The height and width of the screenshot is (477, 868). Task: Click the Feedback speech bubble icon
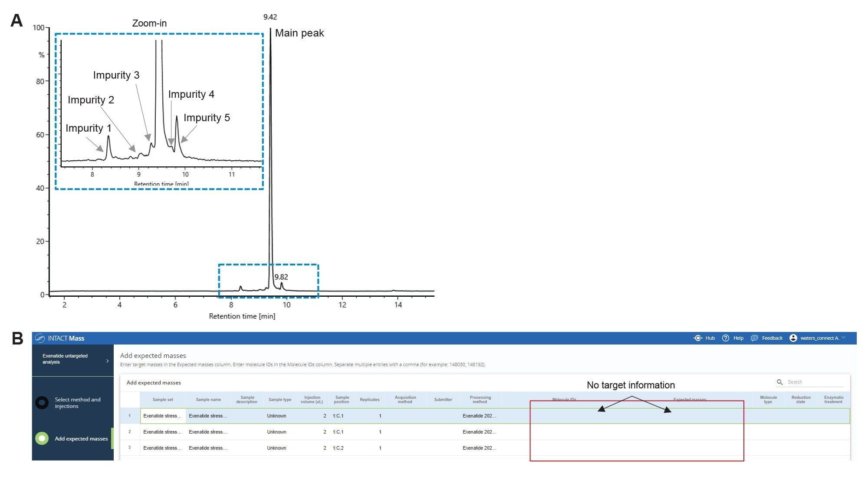click(754, 338)
